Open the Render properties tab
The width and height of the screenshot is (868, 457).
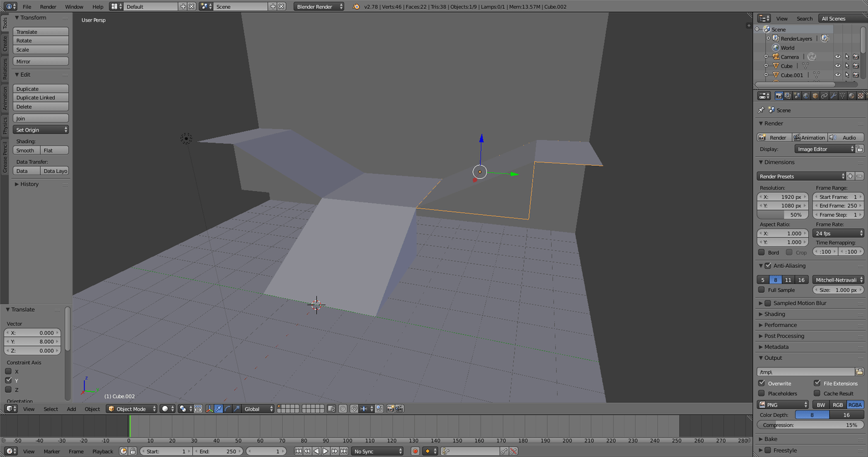pos(779,95)
